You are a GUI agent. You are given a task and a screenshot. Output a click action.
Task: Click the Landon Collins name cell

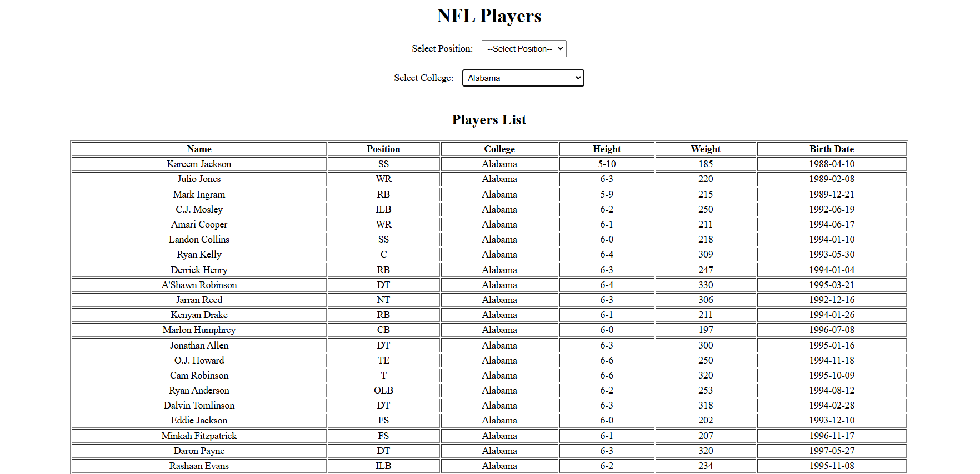[x=199, y=239]
